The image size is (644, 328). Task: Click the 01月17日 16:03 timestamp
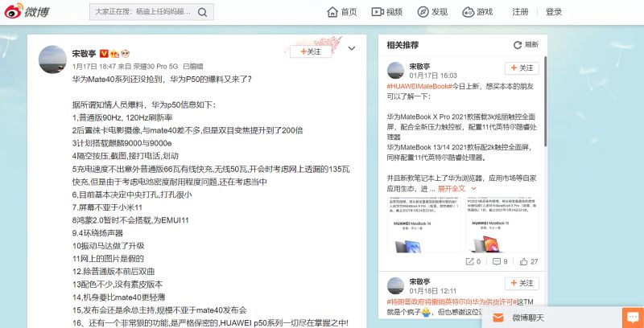click(x=433, y=76)
